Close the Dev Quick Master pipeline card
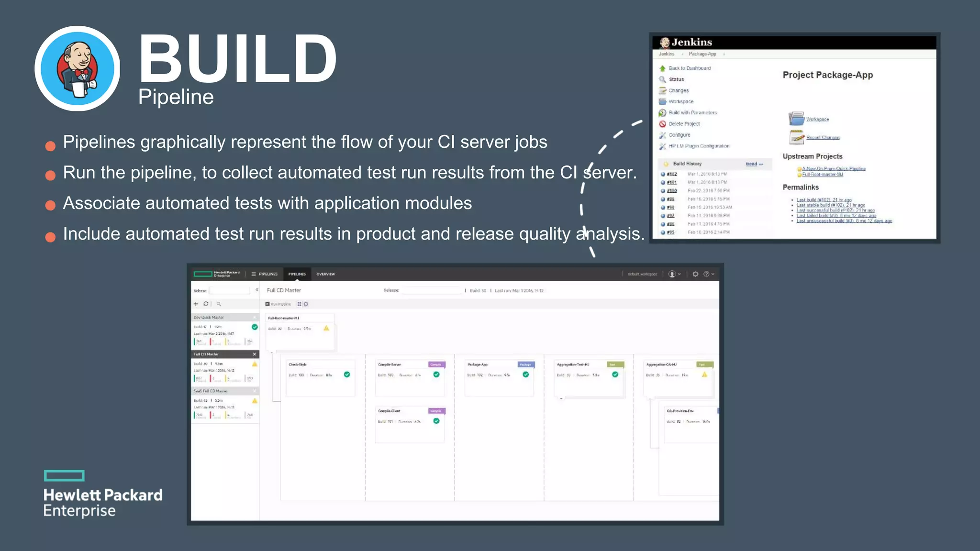Image resolution: width=980 pixels, height=551 pixels. click(x=255, y=317)
